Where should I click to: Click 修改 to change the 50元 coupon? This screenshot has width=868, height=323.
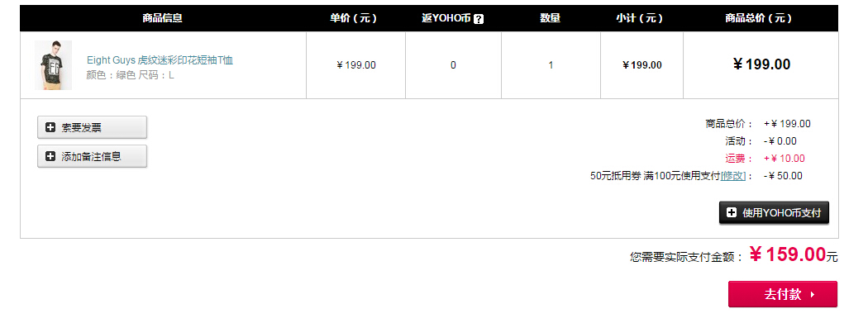[x=733, y=176]
